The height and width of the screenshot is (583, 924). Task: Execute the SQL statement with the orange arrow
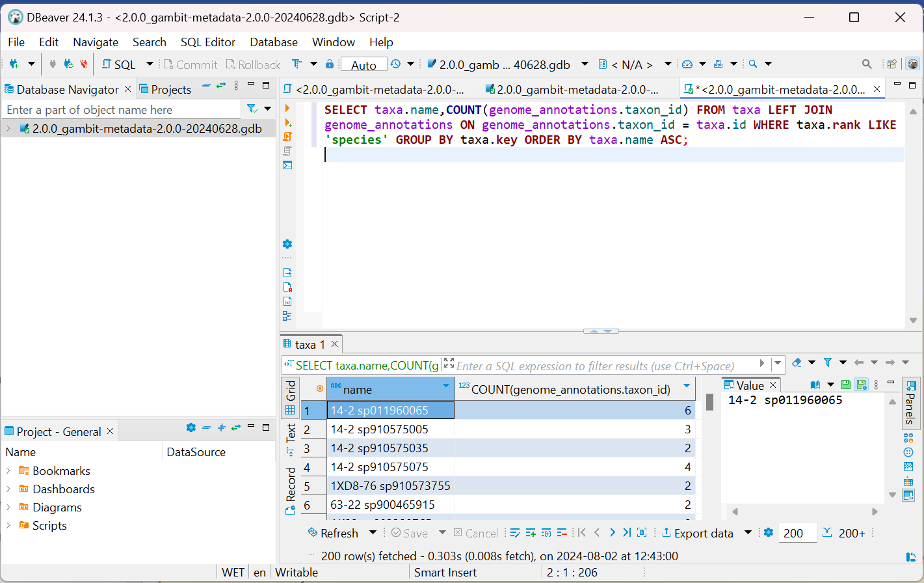(x=287, y=108)
